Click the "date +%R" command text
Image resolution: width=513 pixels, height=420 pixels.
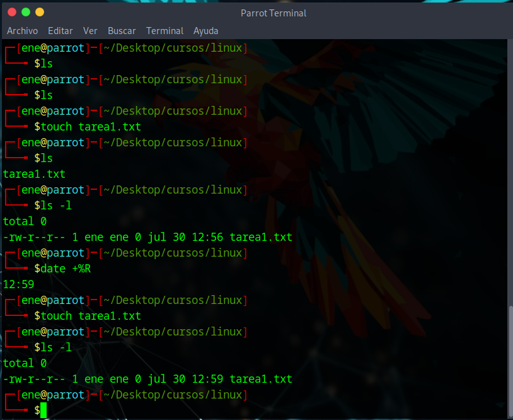tap(63, 269)
